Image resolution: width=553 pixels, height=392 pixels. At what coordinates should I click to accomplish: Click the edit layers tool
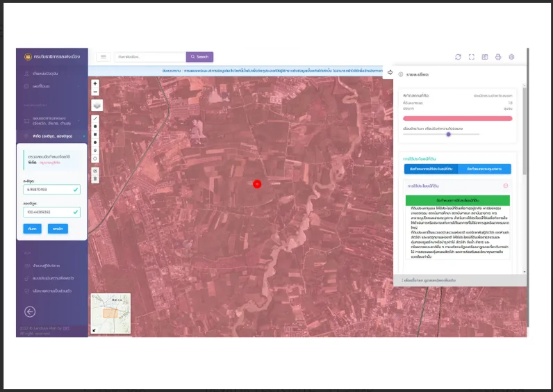coord(95,171)
